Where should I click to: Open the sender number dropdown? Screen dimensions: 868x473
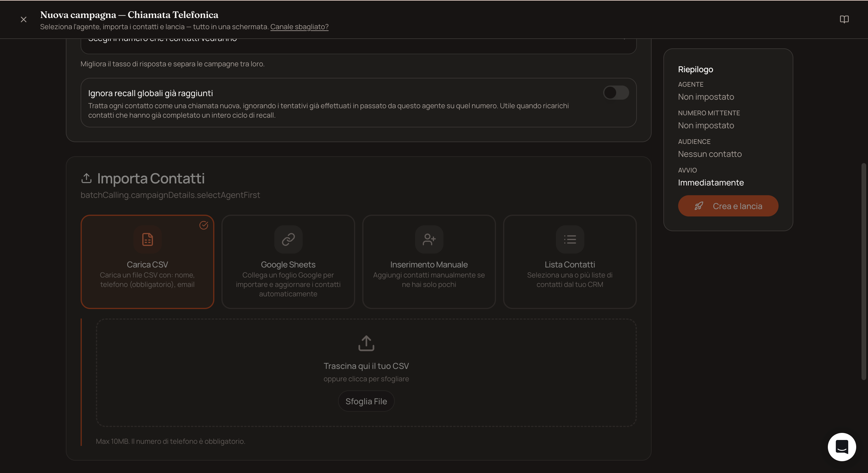[358, 44]
